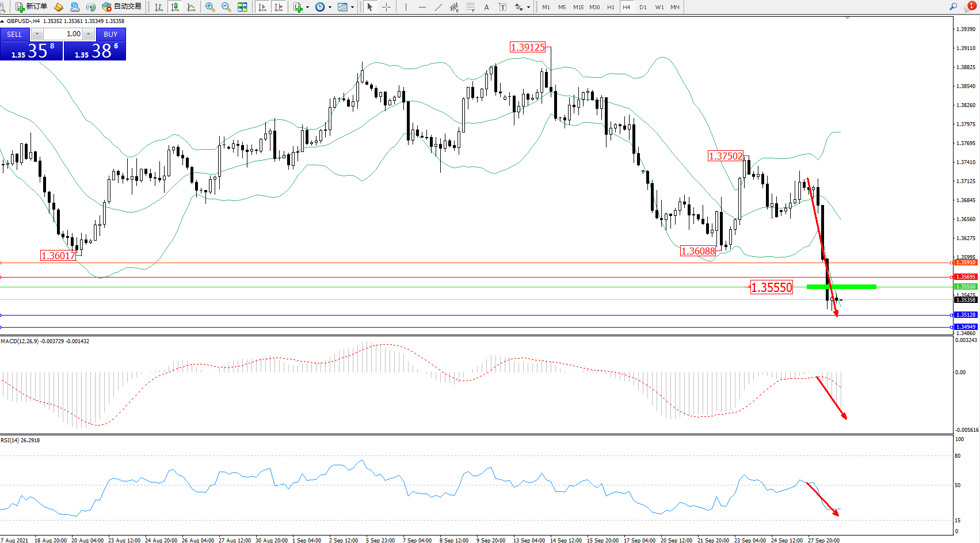Screen dimensions: 980x543
Task: Select the crosshair cursor tool
Action: pyautogui.click(x=386, y=7)
